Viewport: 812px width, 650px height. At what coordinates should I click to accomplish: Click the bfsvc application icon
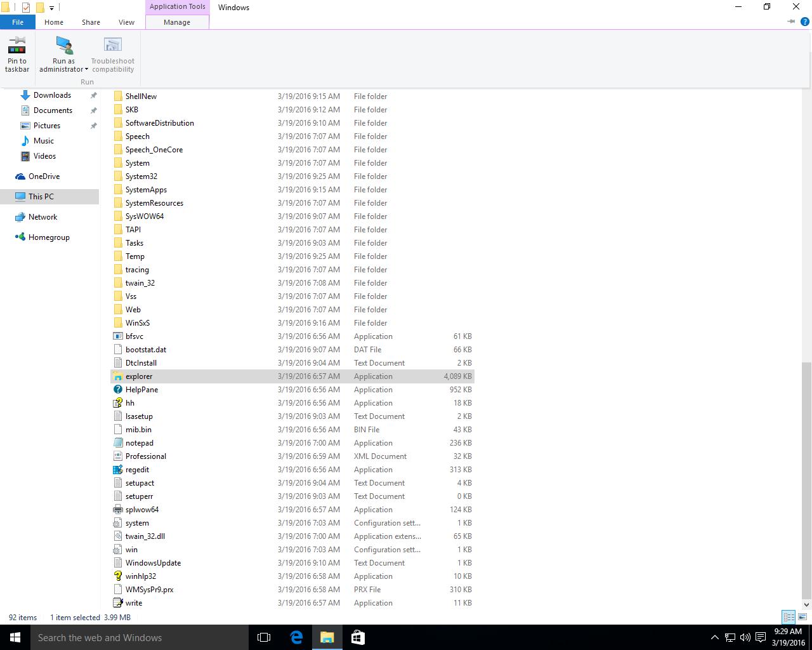pos(117,336)
